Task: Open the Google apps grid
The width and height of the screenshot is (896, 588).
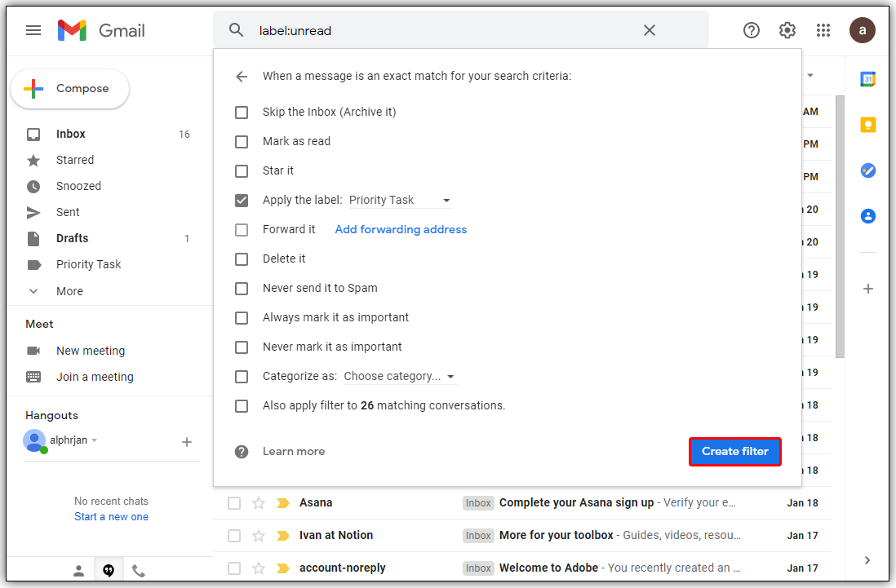Action: click(x=823, y=30)
